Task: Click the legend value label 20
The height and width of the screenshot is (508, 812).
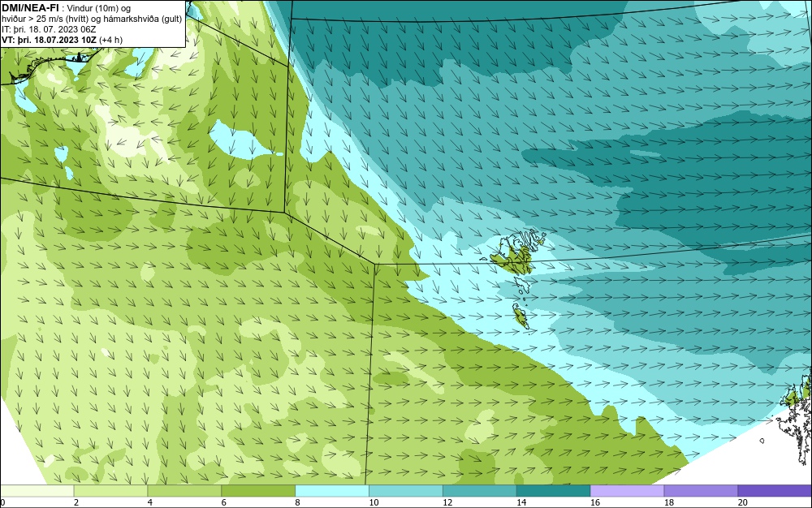Action: (743, 502)
